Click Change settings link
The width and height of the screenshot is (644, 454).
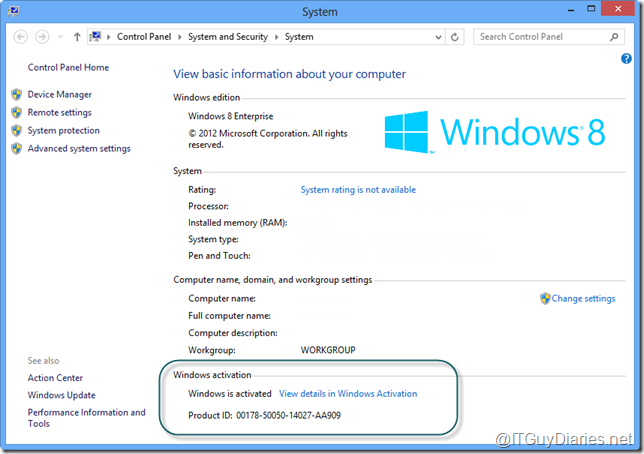(x=583, y=299)
